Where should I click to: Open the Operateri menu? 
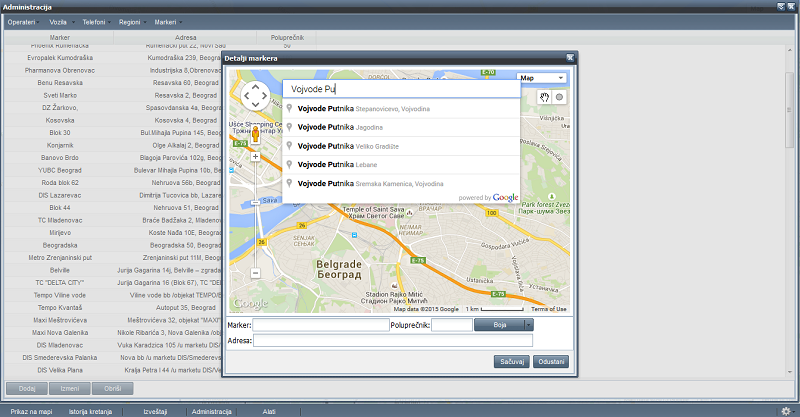tap(22, 22)
